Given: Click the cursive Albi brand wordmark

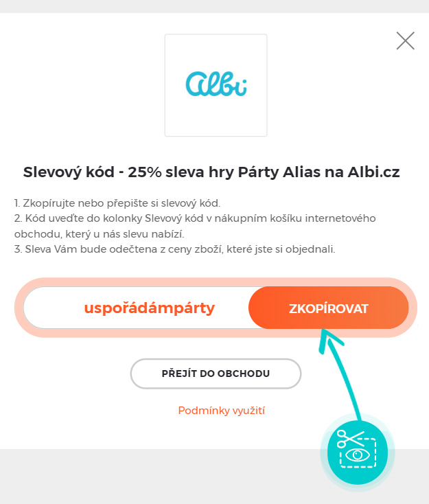Looking at the screenshot, I should (x=216, y=84).
